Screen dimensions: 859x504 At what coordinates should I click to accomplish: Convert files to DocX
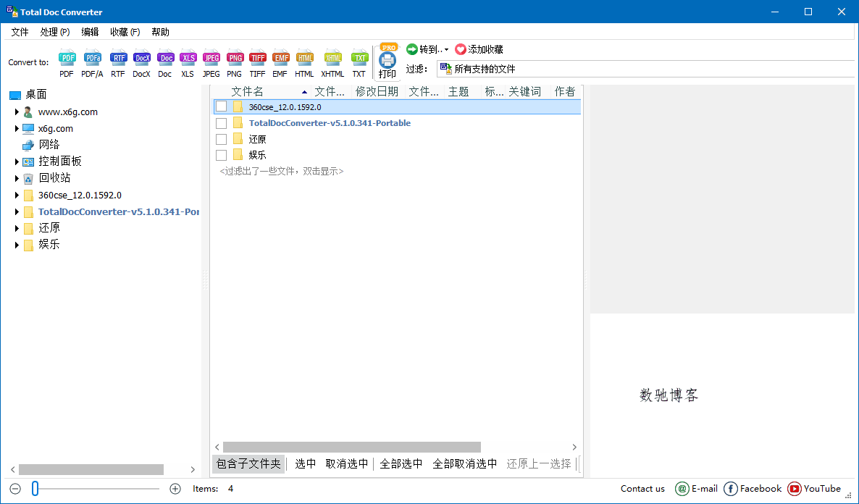click(141, 57)
